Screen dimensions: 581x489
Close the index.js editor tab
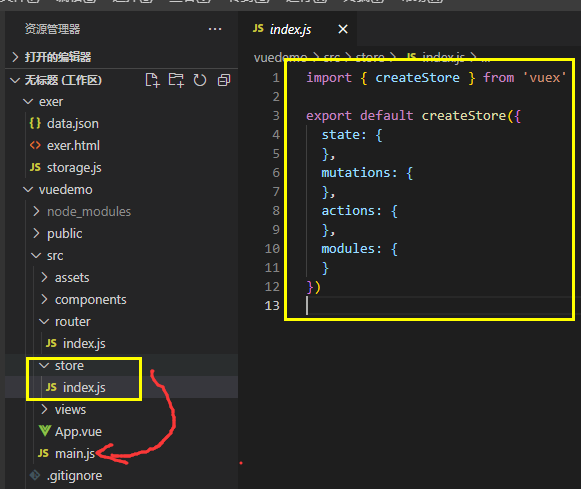[343, 29]
